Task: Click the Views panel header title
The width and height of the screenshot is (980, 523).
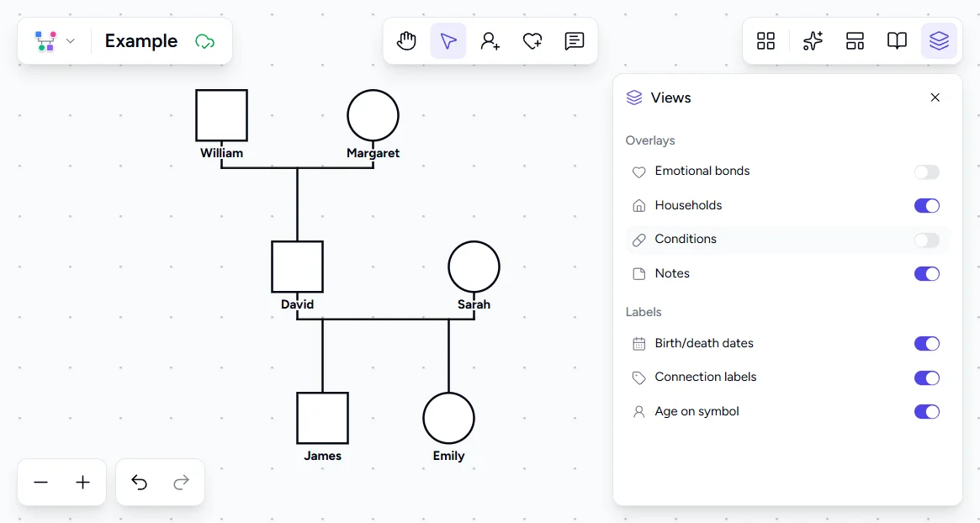Action: [x=670, y=98]
